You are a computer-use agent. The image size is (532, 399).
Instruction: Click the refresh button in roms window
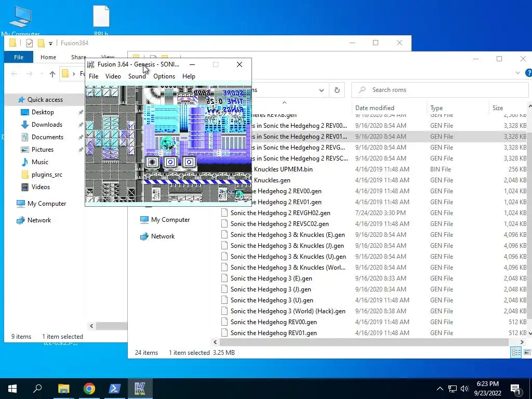point(337,90)
